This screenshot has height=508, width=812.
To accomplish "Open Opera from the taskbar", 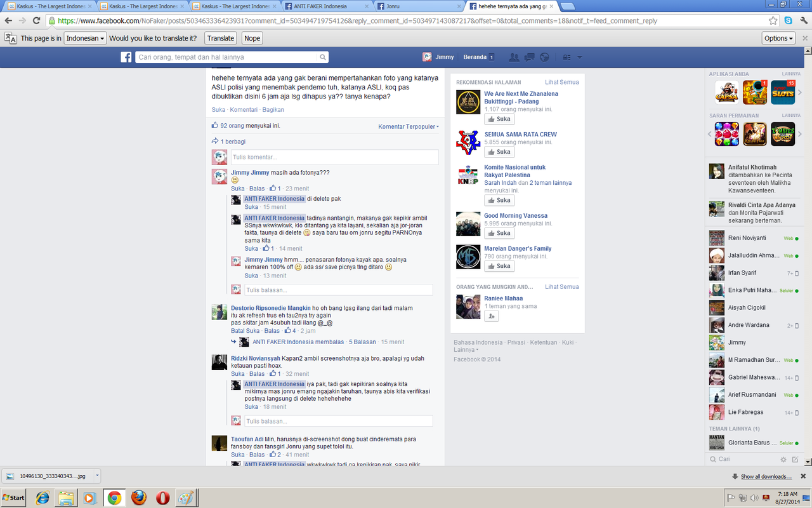I will 162,497.
